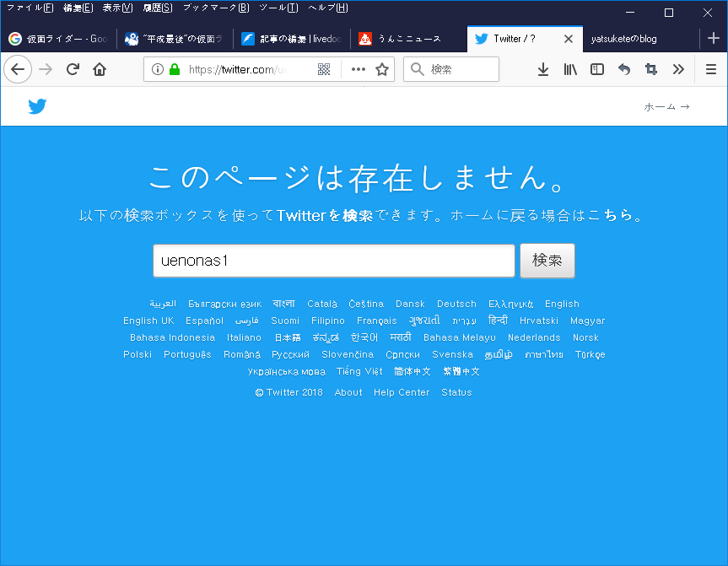Image resolution: width=728 pixels, height=566 pixels.
Task: Select Deutsch language link
Action: click(x=456, y=304)
